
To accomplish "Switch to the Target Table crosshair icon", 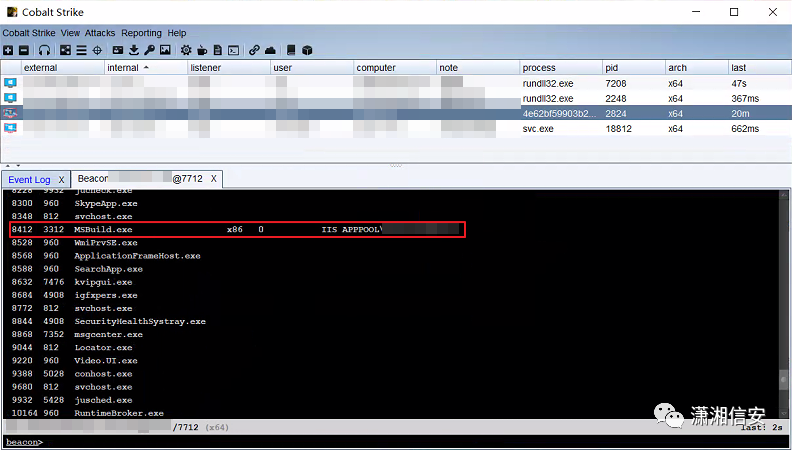I will [x=97, y=50].
